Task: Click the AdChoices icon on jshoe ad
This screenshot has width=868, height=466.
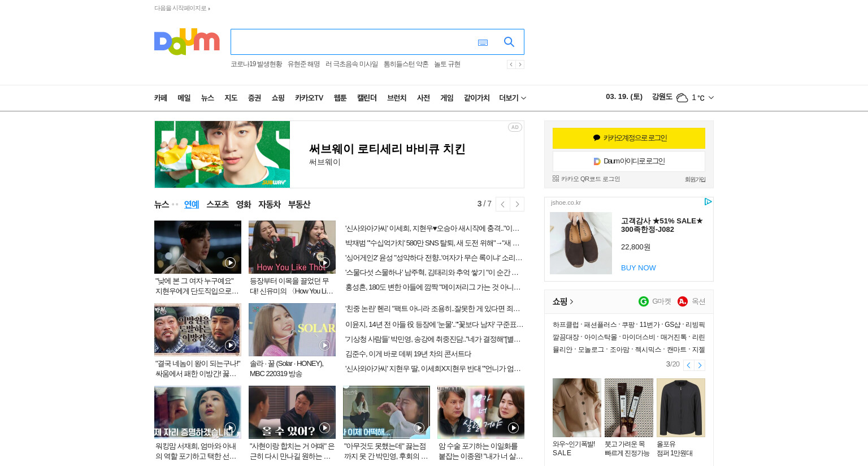Action: point(708,202)
